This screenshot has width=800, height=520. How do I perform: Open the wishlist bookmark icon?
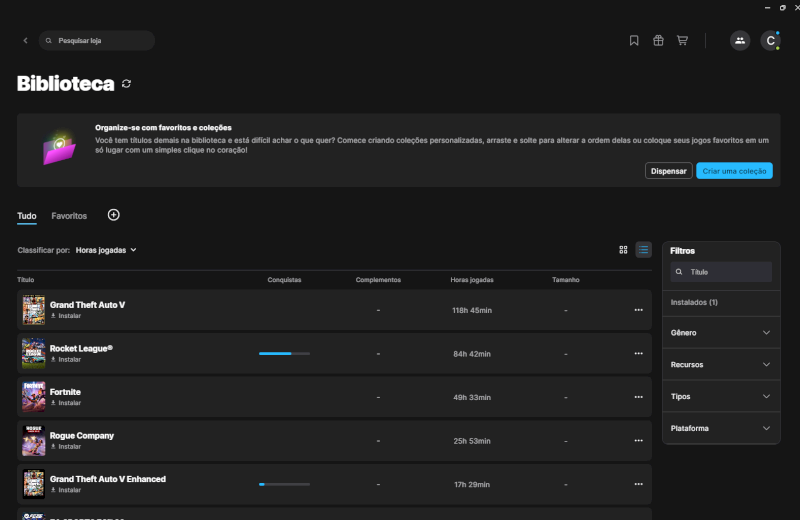pos(634,40)
